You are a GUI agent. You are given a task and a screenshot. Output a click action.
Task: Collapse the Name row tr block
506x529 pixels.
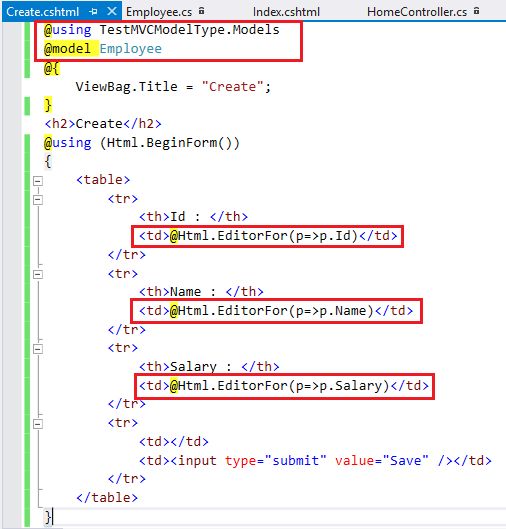pyautogui.click(x=38, y=274)
